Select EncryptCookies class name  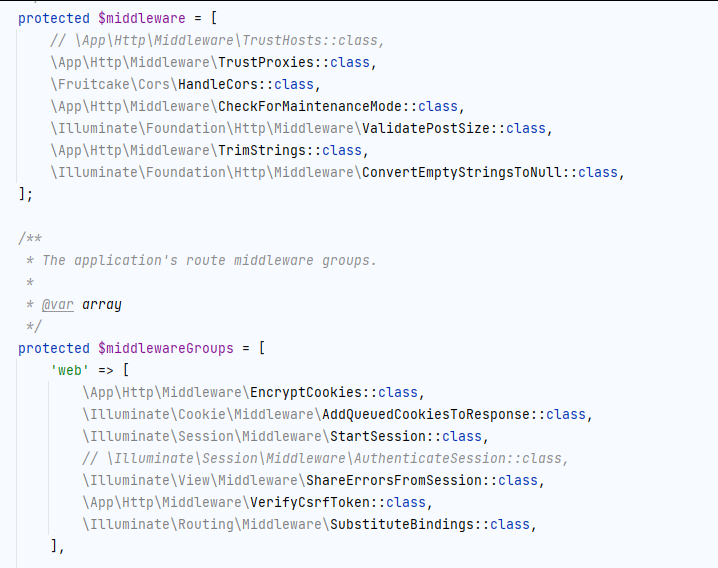pos(306,392)
